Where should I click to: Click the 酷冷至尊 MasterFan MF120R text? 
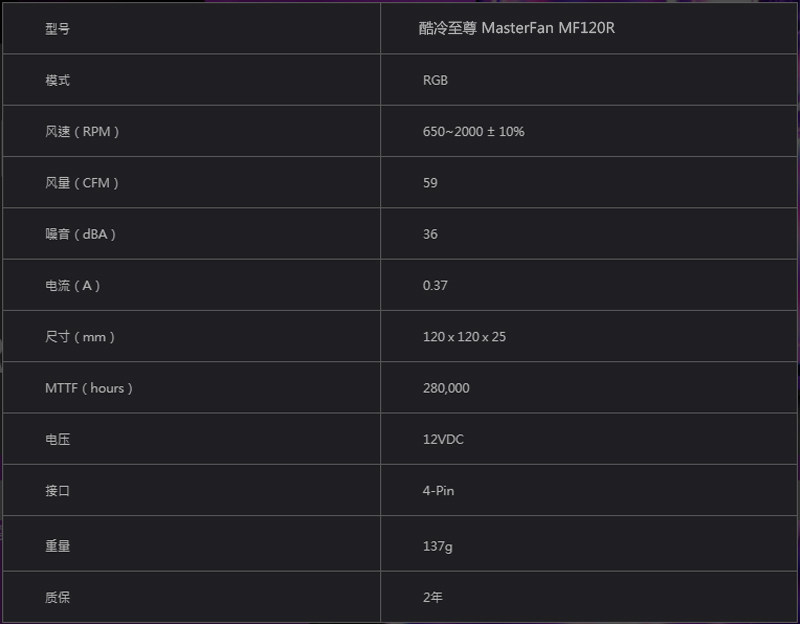pyautogui.click(x=518, y=29)
